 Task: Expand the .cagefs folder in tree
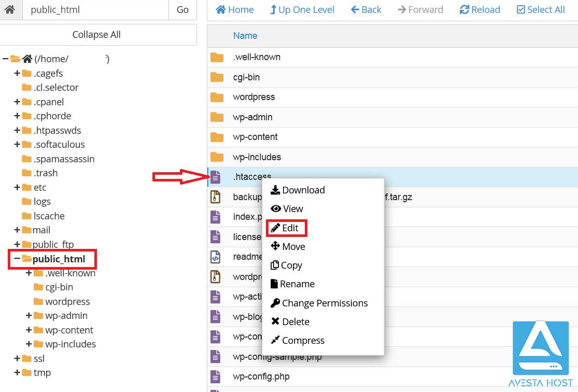pyautogui.click(x=17, y=74)
